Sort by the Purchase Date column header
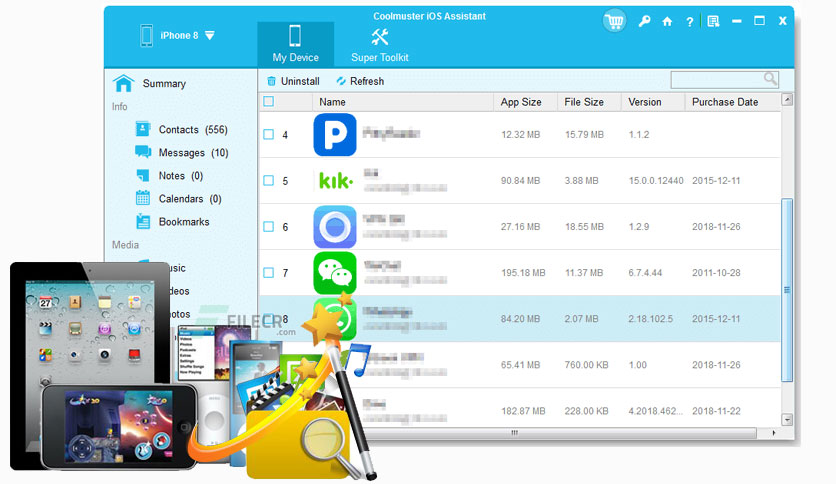This screenshot has width=836, height=484. point(733,102)
